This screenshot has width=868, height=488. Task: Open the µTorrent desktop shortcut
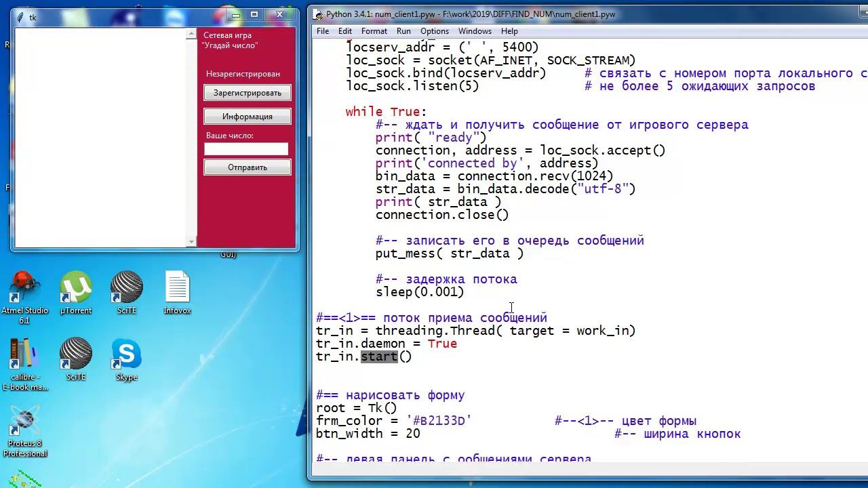[x=76, y=293]
